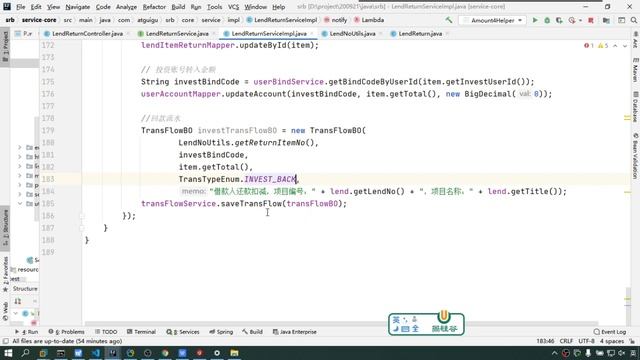Close the LendReturnServiceImpl.java tab
The height and width of the screenshot is (360, 640).
tap(312, 33)
